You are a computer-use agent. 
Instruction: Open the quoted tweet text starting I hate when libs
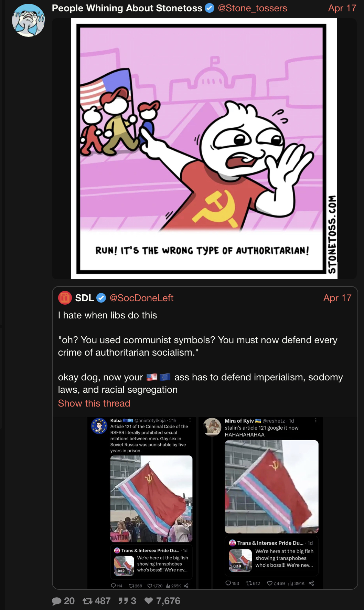pos(201,353)
